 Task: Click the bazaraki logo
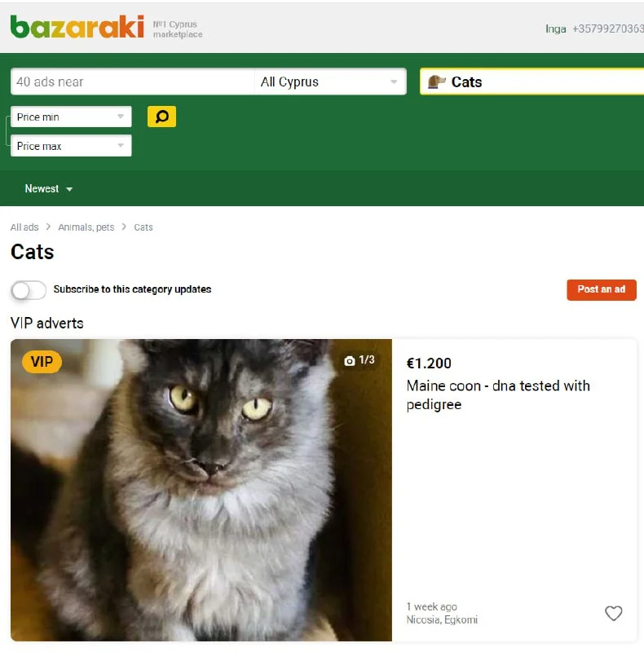point(77,27)
